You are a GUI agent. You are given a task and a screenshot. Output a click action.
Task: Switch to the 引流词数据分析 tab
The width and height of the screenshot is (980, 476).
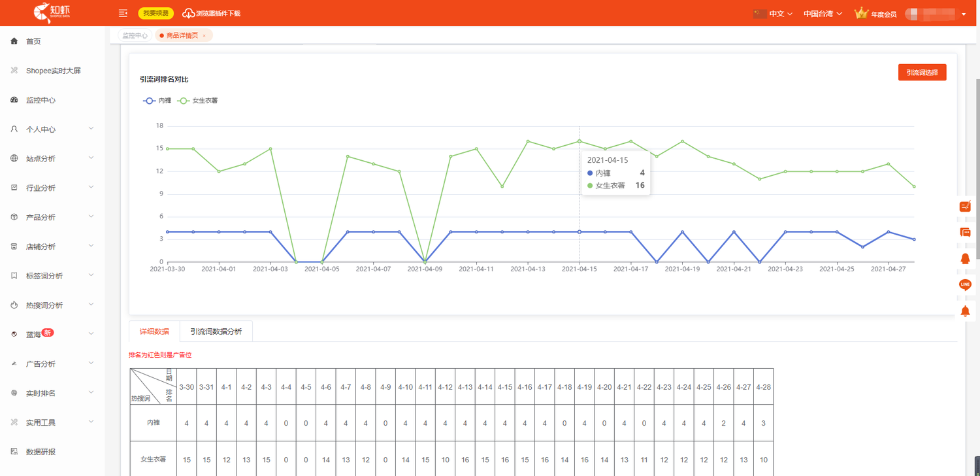pos(216,331)
